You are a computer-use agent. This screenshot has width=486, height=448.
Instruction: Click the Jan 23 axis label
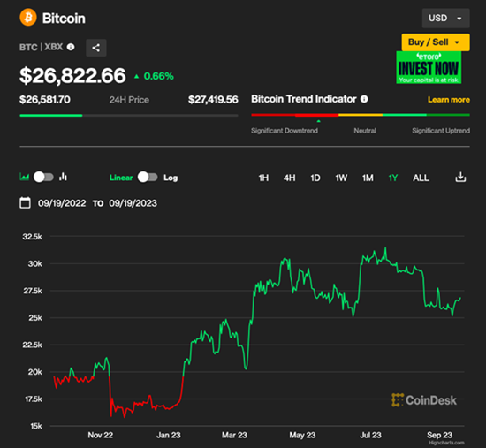click(168, 435)
